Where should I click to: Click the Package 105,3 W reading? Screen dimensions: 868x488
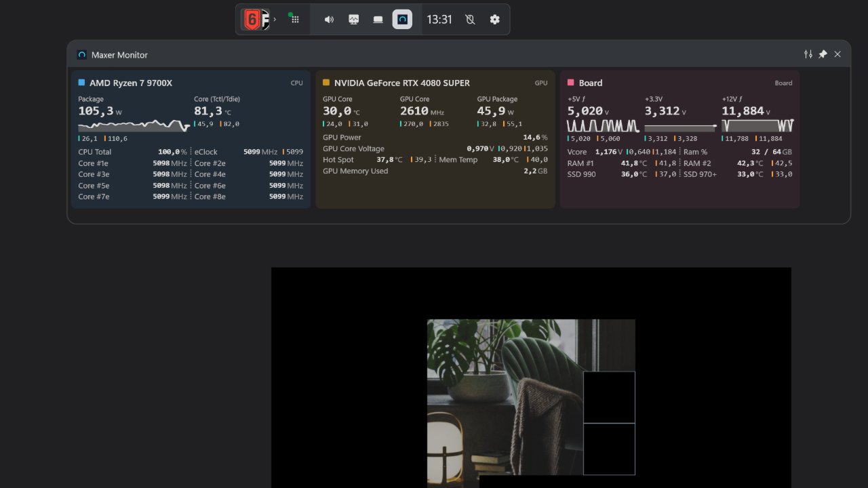(100, 111)
